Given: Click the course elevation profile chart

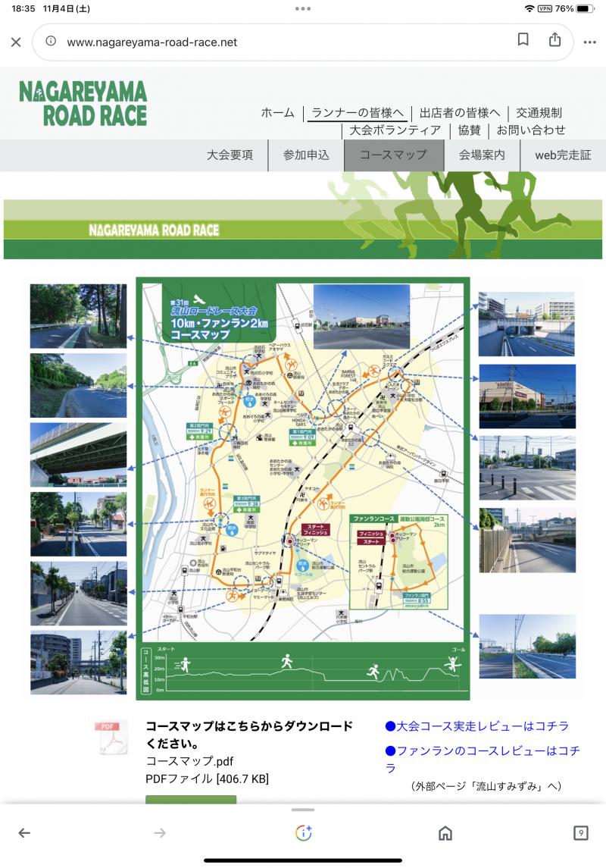Looking at the screenshot, I should coord(303,670).
